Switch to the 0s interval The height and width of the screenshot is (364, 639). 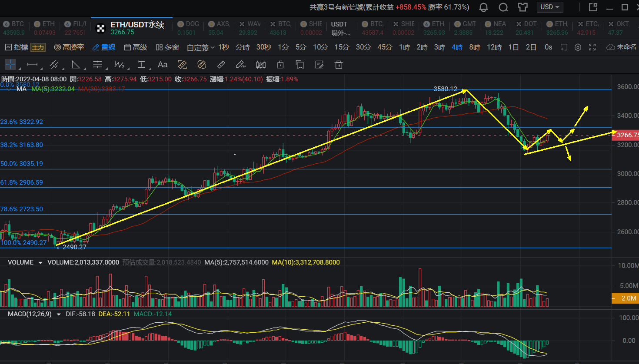(549, 47)
